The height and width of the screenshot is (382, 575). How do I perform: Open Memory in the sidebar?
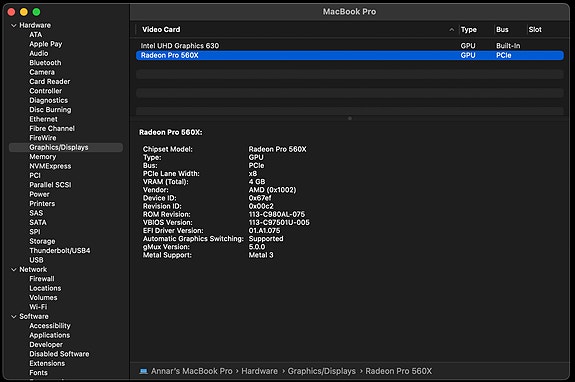coord(43,157)
